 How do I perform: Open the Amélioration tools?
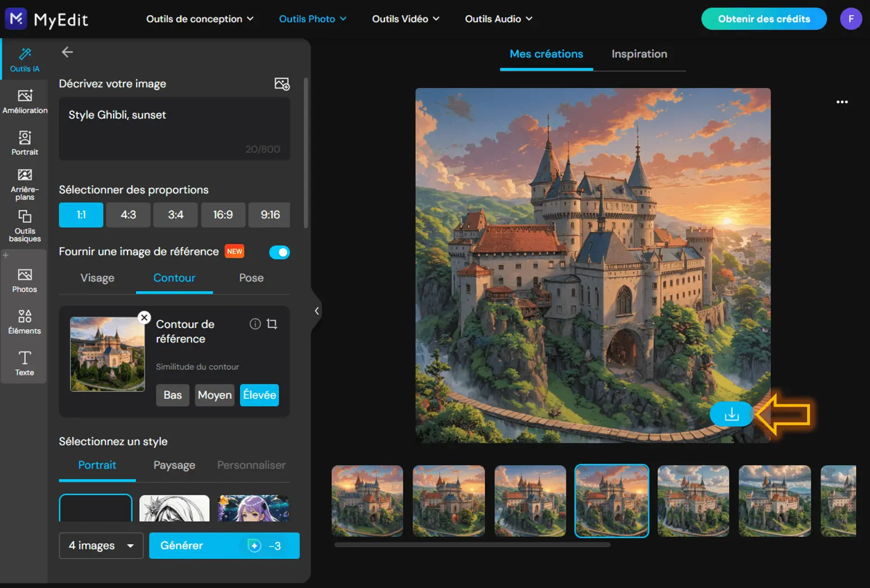tap(25, 102)
